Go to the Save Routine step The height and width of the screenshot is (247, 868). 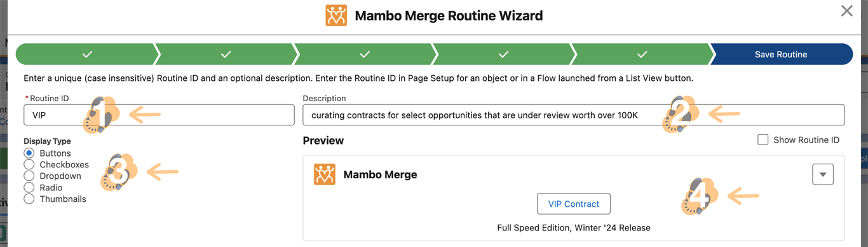pyautogui.click(x=781, y=54)
